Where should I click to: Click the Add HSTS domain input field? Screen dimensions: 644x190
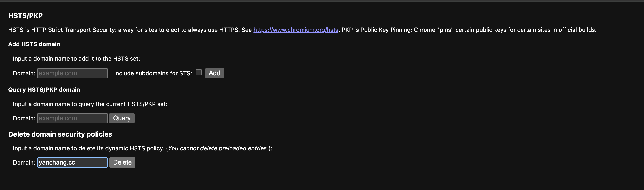(72, 73)
